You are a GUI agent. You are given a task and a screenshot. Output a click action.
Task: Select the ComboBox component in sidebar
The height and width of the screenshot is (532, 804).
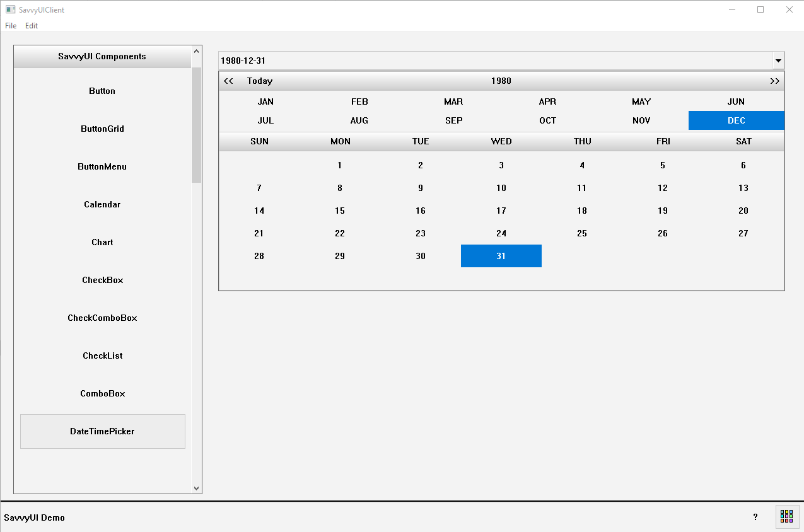102,393
